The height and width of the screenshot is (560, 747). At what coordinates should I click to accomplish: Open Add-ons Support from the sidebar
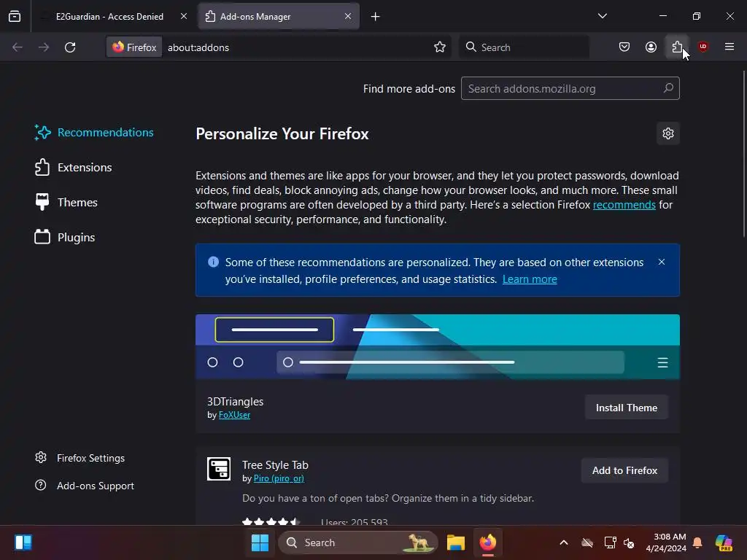(x=85, y=486)
